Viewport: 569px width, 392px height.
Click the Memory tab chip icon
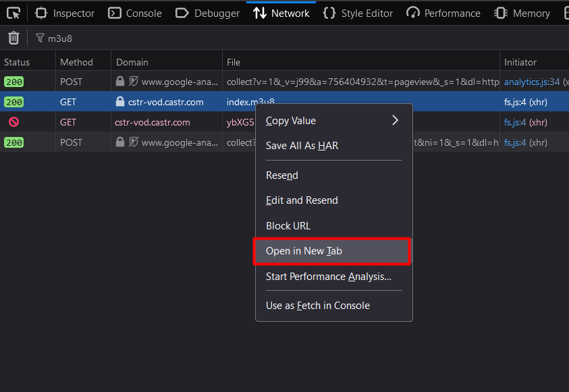[501, 13]
